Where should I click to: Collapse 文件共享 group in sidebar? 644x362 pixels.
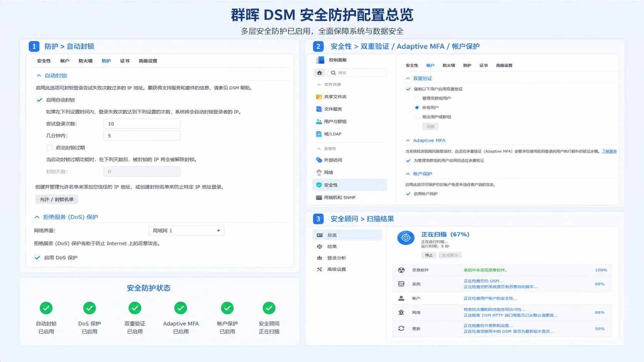pos(319,85)
